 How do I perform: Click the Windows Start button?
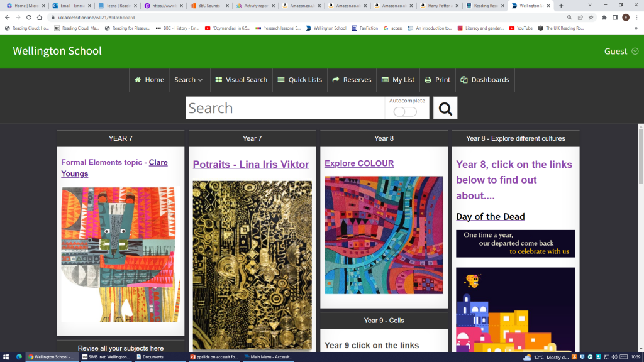click(6, 357)
